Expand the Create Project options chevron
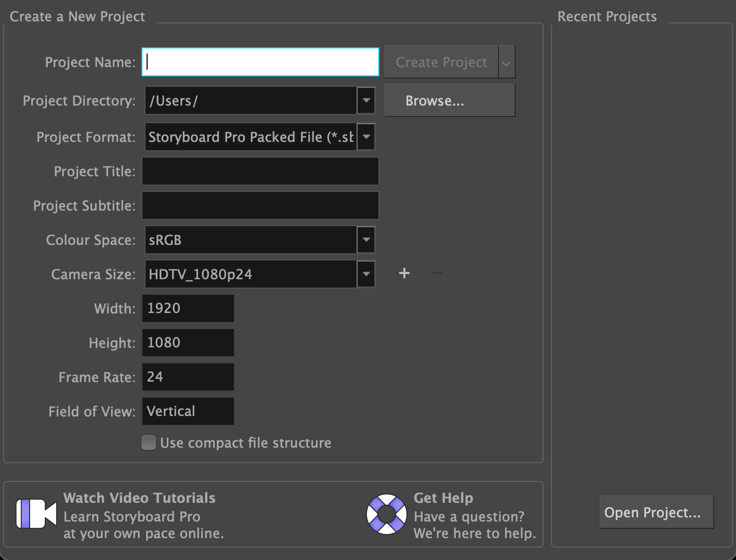736x560 pixels. pyautogui.click(x=506, y=62)
